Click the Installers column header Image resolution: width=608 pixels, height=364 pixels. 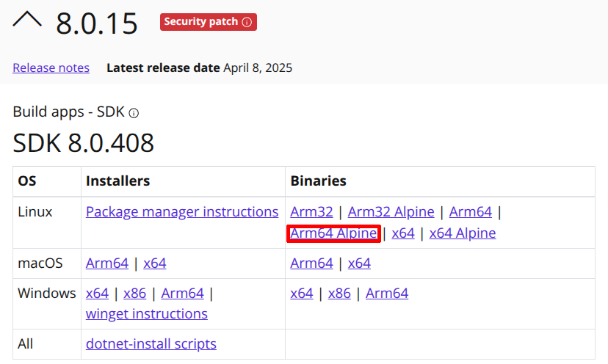pyautogui.click(x=118, y=181)
